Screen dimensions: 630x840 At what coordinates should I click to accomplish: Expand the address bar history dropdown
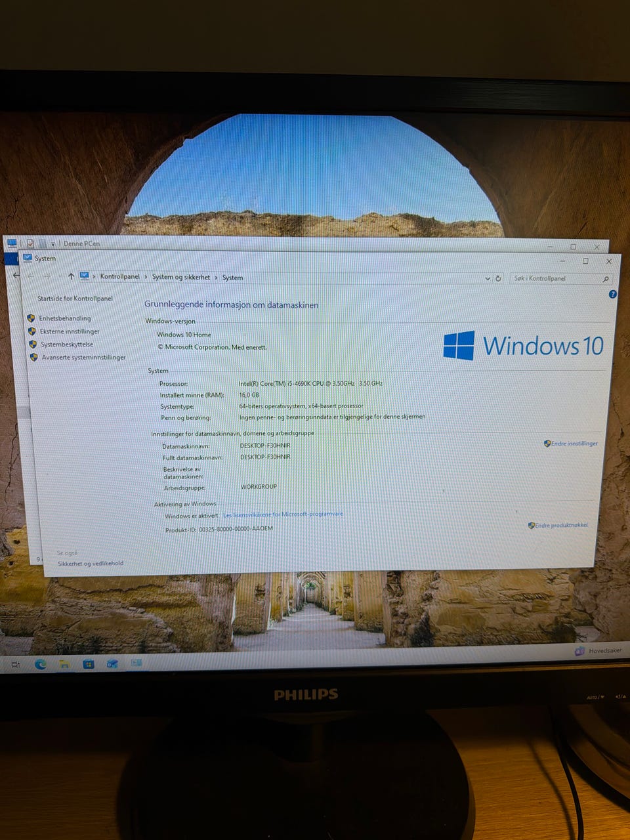tap(487, 278)
